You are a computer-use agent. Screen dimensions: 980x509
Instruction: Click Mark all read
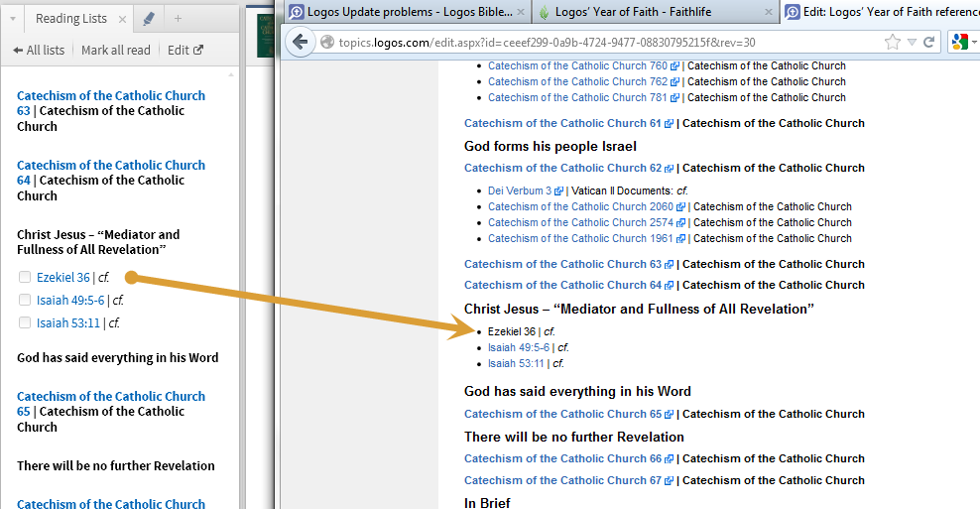click(x=116, y=50)
